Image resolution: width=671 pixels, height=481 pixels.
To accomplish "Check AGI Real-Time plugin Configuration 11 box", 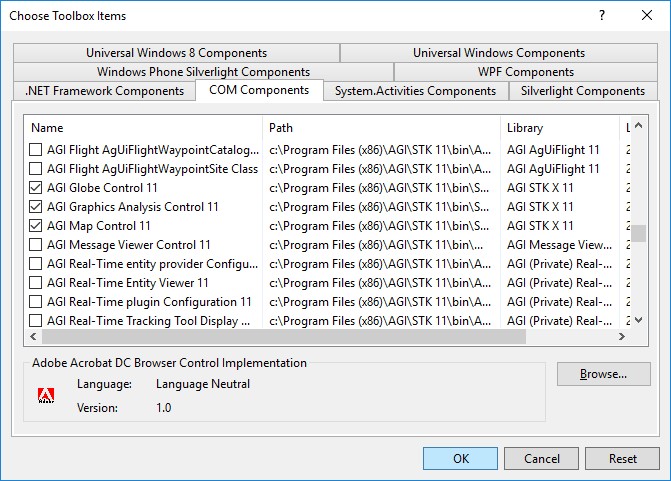I will point(36,302).
